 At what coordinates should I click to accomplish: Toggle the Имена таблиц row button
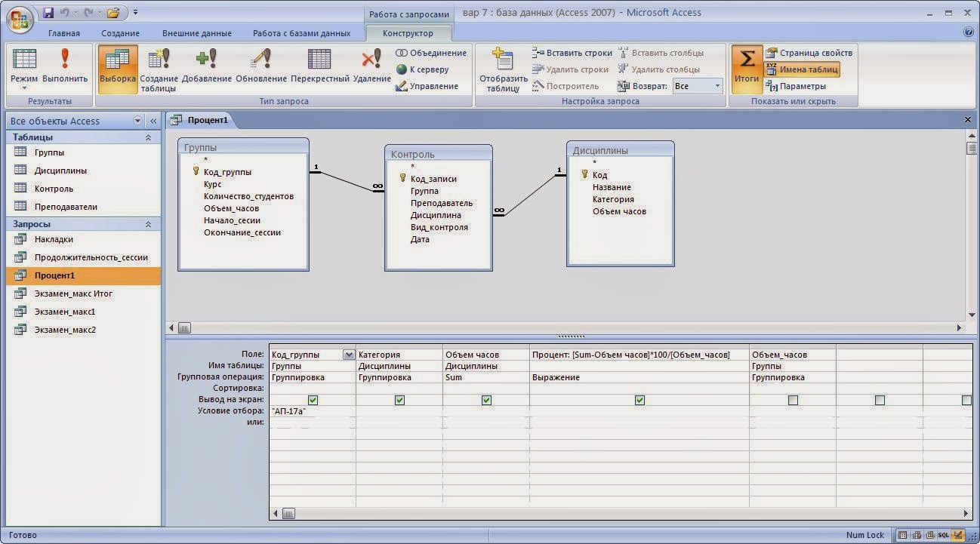[x=801, y=69]
